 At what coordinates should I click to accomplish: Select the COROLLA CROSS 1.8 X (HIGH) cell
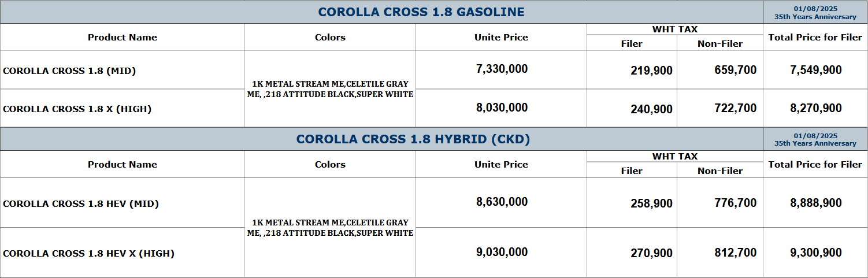click(x=77, y=109)
